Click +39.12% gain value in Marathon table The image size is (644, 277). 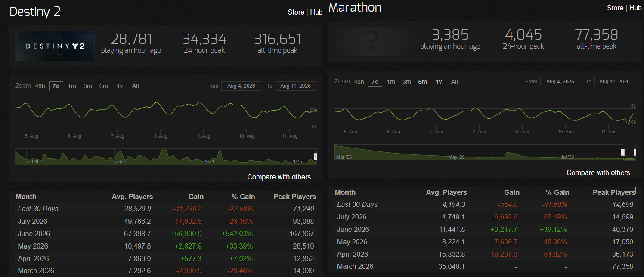(553, 229)
